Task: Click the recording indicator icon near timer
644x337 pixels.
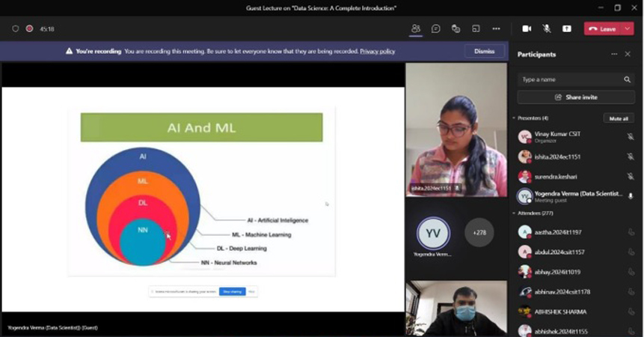Action: point(30,28)
